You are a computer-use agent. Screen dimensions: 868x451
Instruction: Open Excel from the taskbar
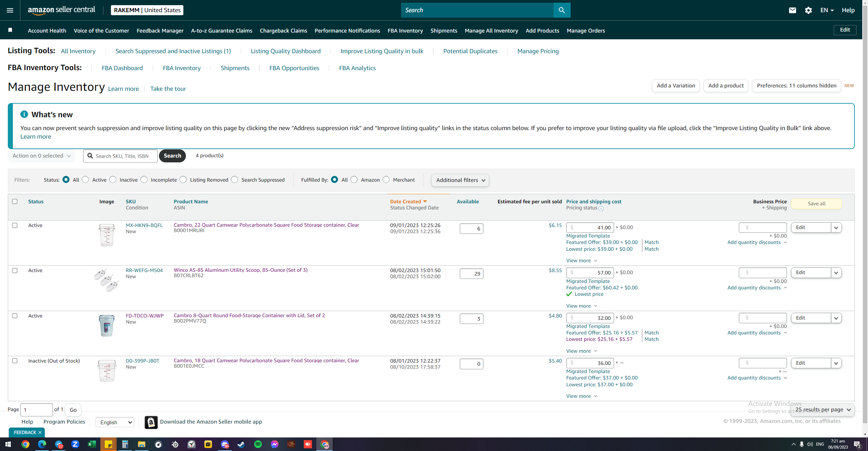[x=92, y=444]
